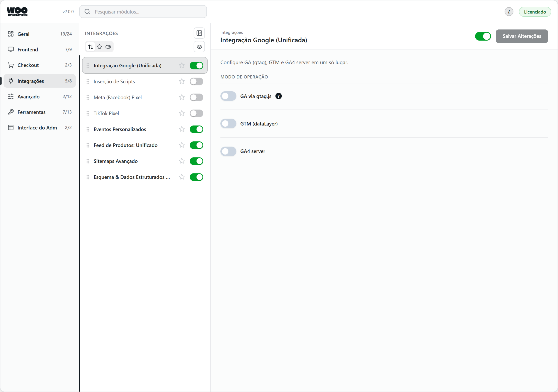Screen dimensions: 558x392
Task: Star the Inserção de Scripts module
Action: point(182,81)
